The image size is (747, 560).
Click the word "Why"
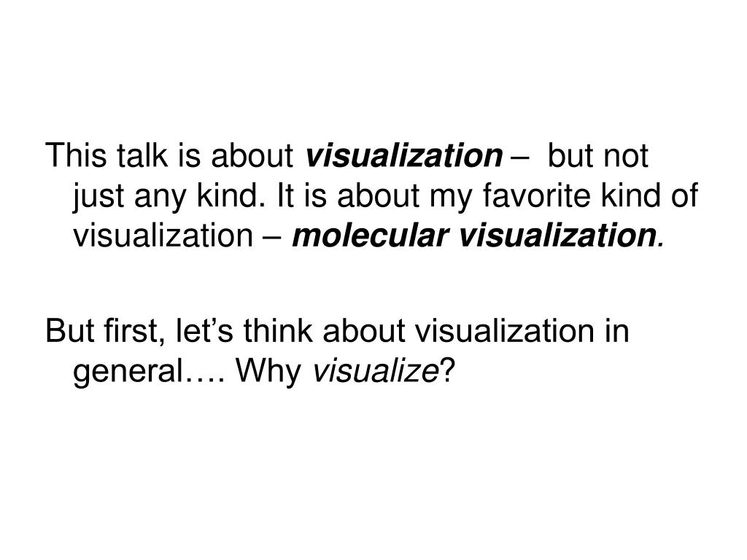[x=269, y=372]
